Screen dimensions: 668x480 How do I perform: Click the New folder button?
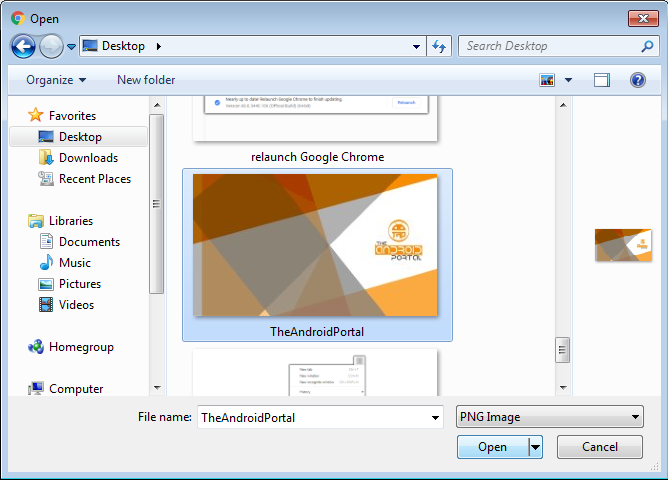tap(146, 80)
